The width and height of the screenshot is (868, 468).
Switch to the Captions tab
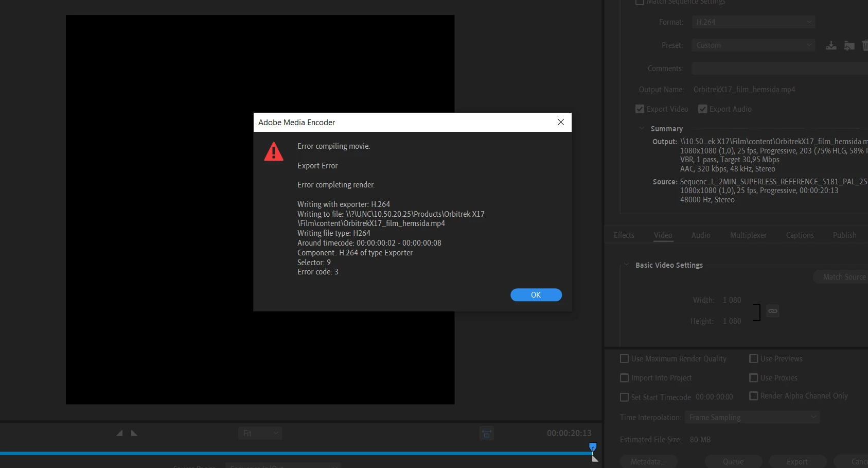point(800,235)
